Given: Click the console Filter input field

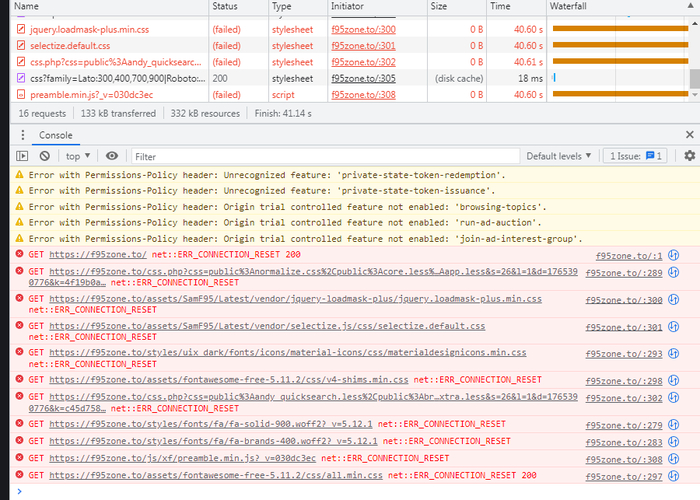Looking at the screenshot, I should [x=320, y=156].
